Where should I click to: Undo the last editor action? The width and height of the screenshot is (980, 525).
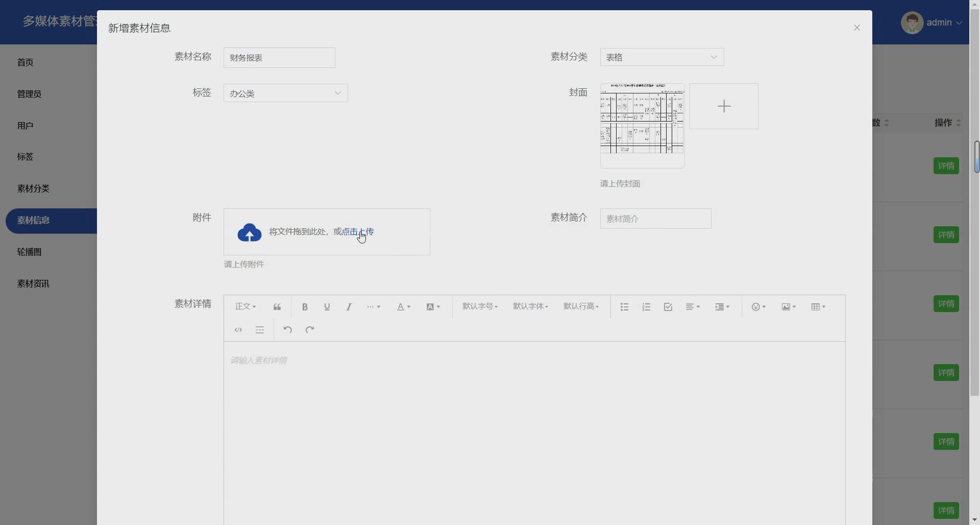287,329
